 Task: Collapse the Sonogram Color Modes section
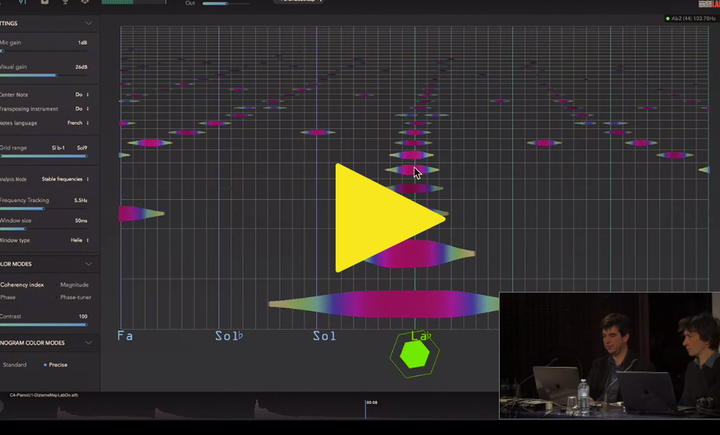pyautogui.click(x=88, y=343)
